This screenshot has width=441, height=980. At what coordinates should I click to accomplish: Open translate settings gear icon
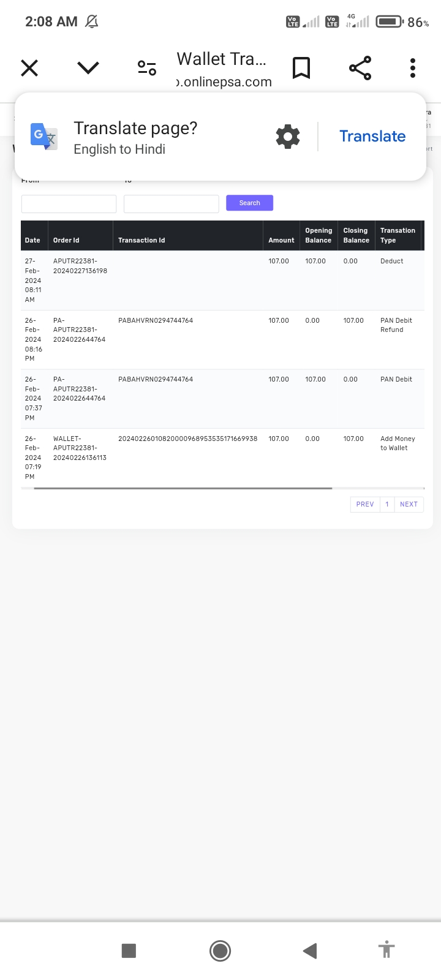pyautogui.click(x=288, y=137)
